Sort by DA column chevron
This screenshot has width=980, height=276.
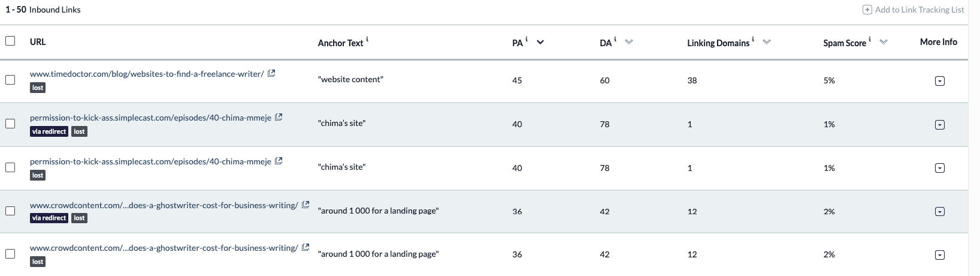point(629,42)
